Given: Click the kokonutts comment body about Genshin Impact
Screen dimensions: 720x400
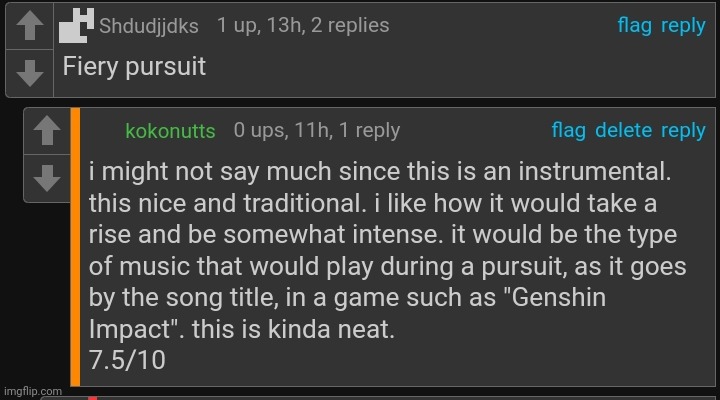Looking at the screenshot, I should click(x=388, y=250).
